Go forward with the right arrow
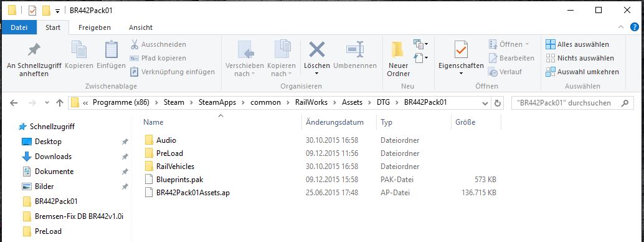 [32, 103]
